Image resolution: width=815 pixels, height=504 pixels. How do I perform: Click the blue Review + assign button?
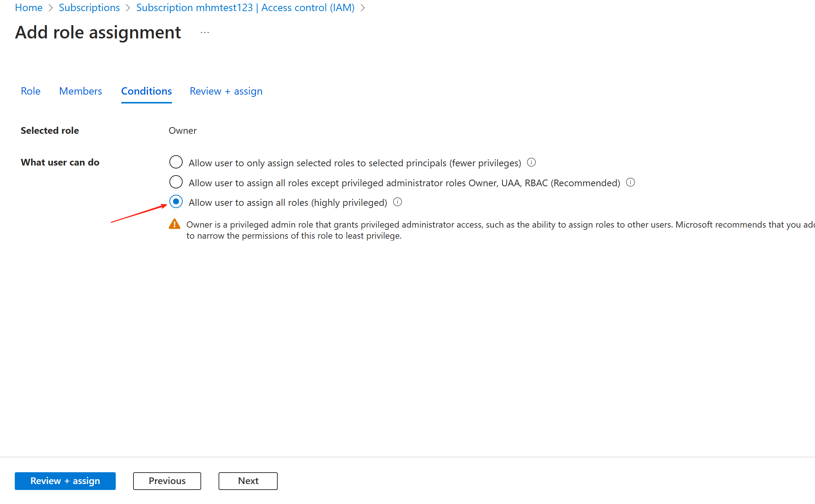(65, 481)
